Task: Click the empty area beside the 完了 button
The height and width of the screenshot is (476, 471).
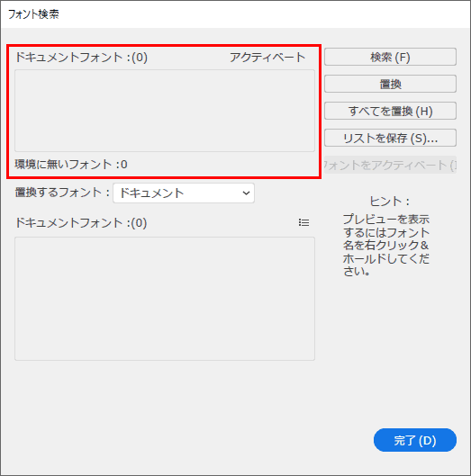Action: point(195,440)
